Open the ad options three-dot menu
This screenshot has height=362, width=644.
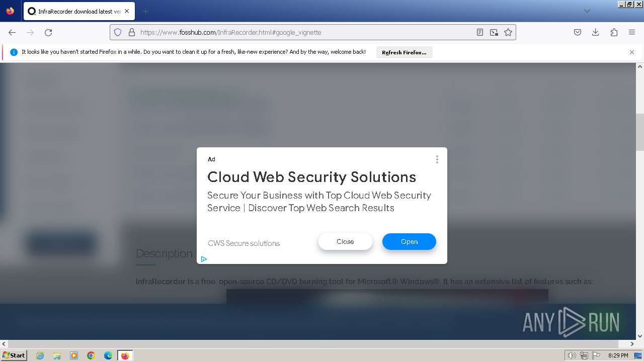[x=437, y=159]
